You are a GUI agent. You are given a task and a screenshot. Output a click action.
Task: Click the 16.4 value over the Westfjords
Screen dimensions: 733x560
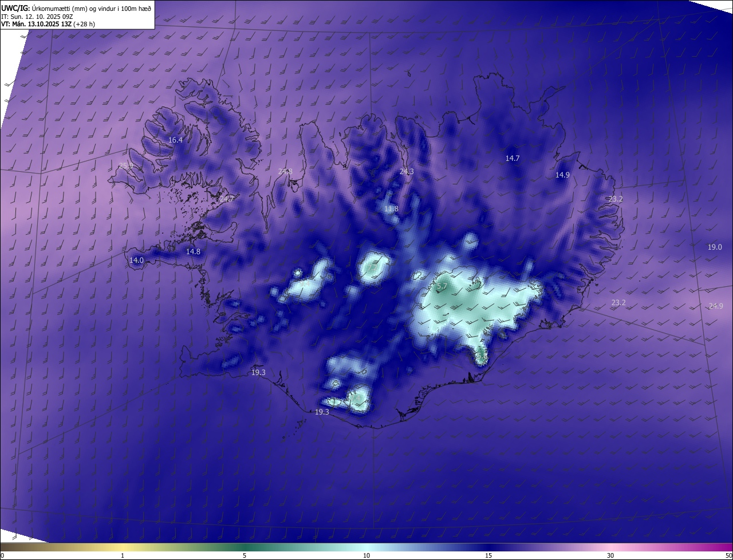tap(175, 140)
